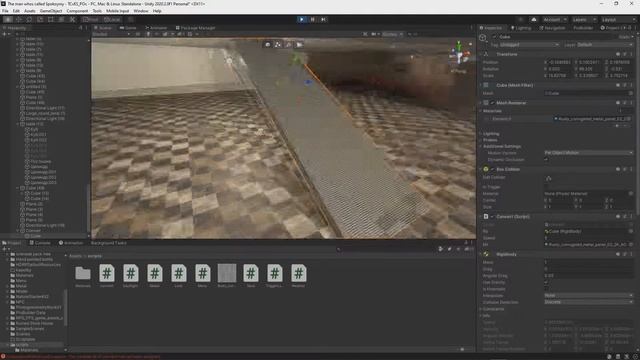Screen dimensions: 640x360
Task: Open the Tag dropdown showing Untagged
Action: [529, 44]
